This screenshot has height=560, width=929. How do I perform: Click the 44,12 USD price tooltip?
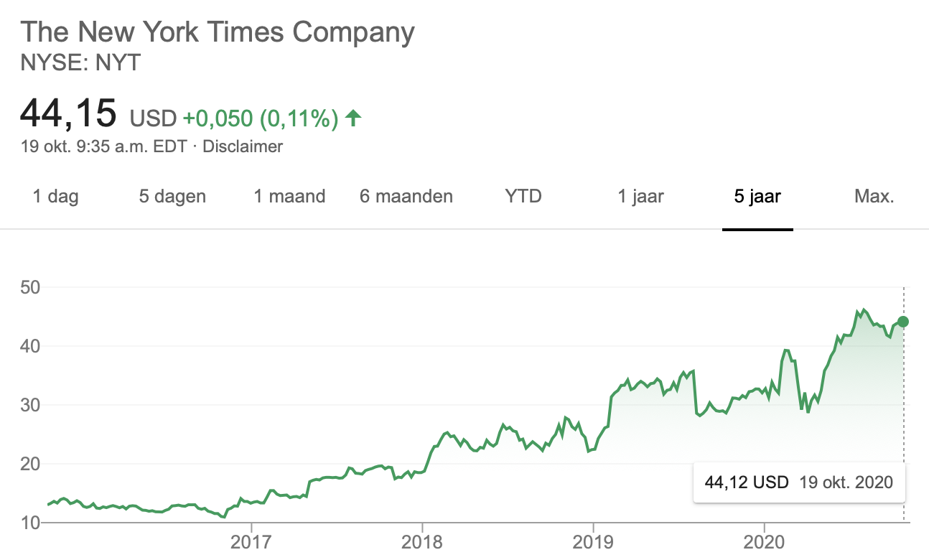tap(798, 482)
